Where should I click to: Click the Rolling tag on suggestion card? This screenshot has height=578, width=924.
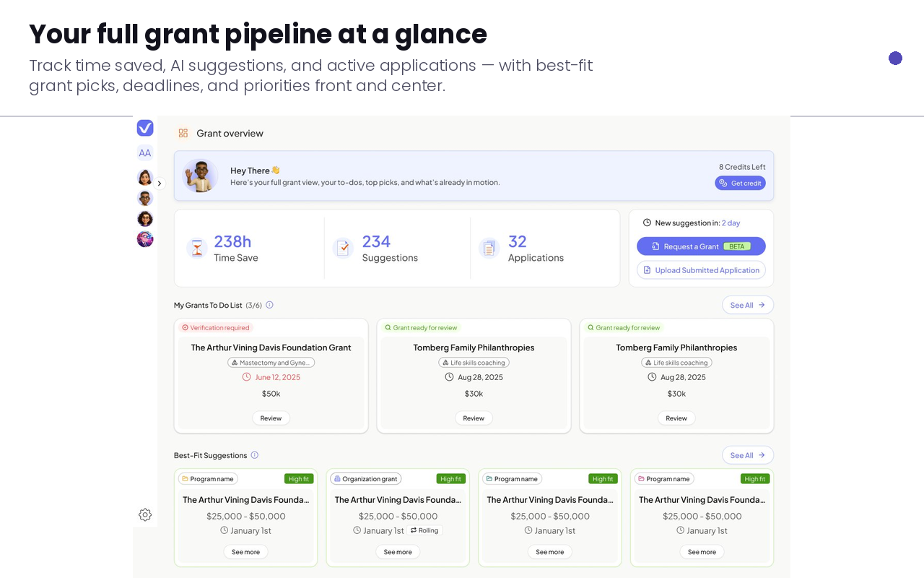pos(424,530)
